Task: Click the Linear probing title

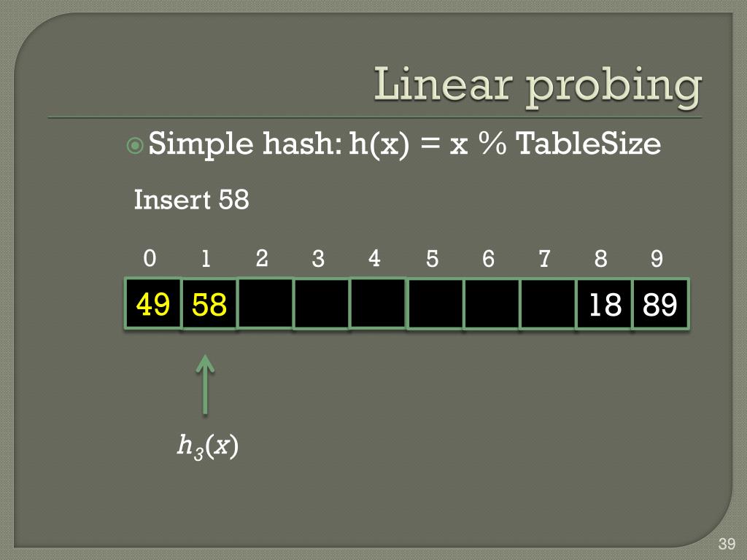Action: tap(538, 87)
